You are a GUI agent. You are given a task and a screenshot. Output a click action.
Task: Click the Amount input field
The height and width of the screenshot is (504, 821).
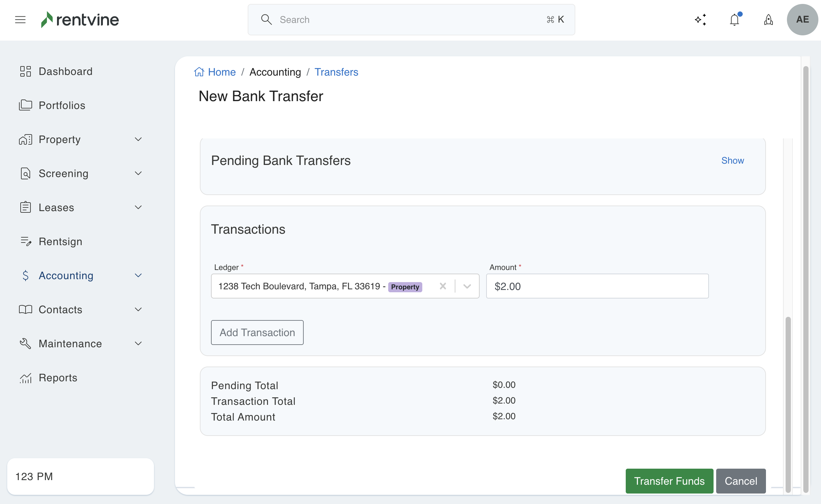pyautogui.click(x=597, y=286)
